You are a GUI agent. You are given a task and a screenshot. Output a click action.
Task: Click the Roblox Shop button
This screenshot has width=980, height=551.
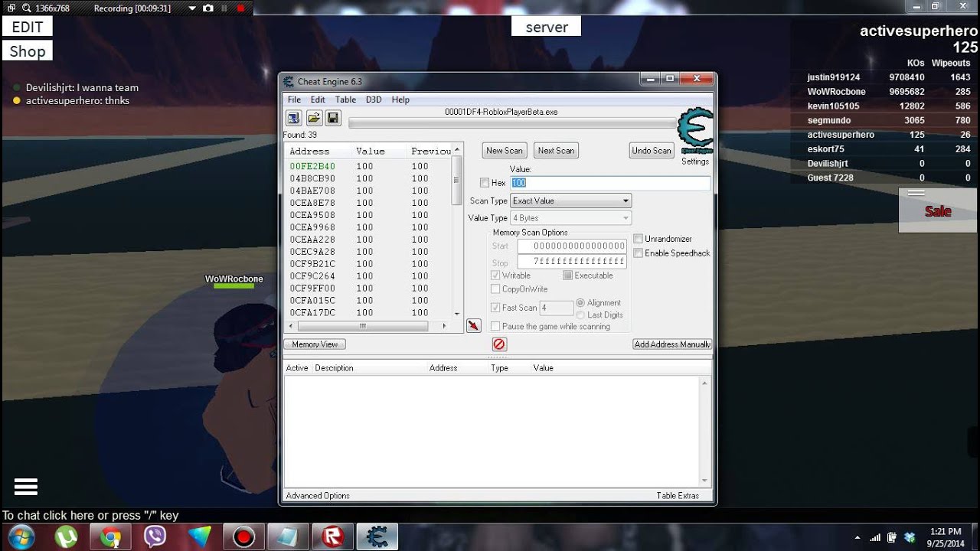28,51
